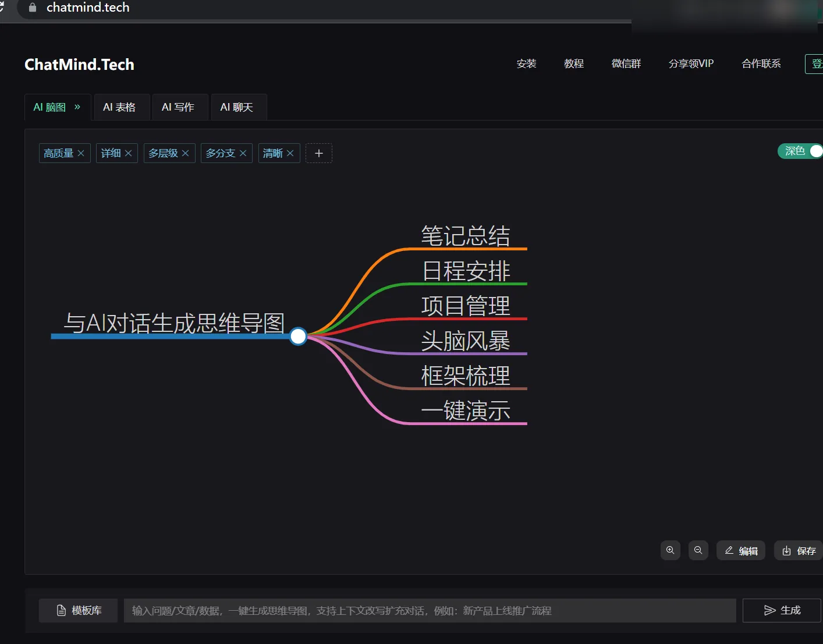The height and width of the screenshot is (644, 823).
Task: Remove the 多分支 tag with its X
Action: [244, 153]
